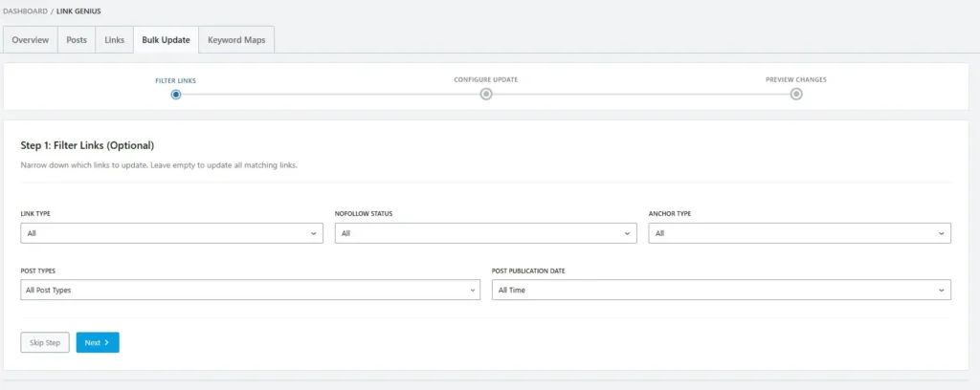Expand the Nofollow Status dropdown

coord(485,233)
